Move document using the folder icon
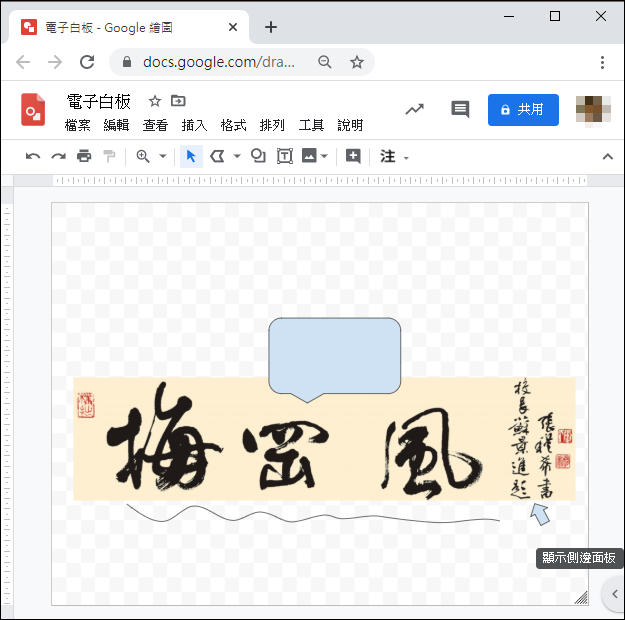 (x=178, y=101)
